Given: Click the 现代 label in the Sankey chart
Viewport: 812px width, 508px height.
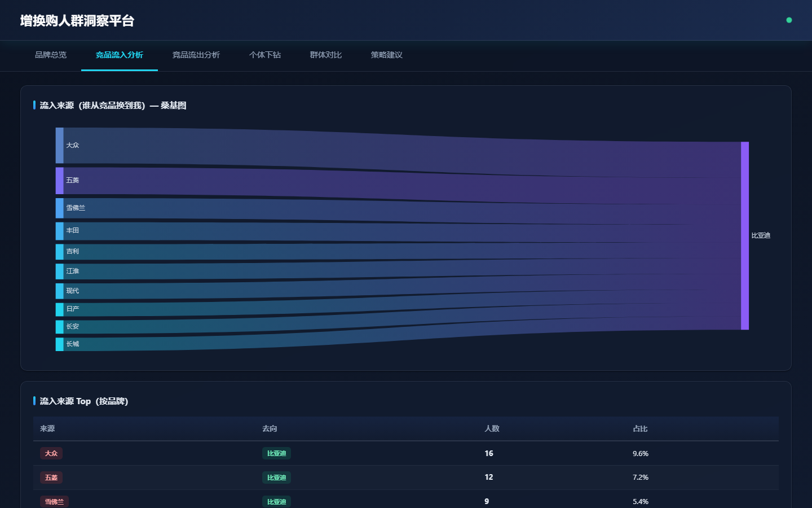Looking at the screenshot, I should coord(73,291).
